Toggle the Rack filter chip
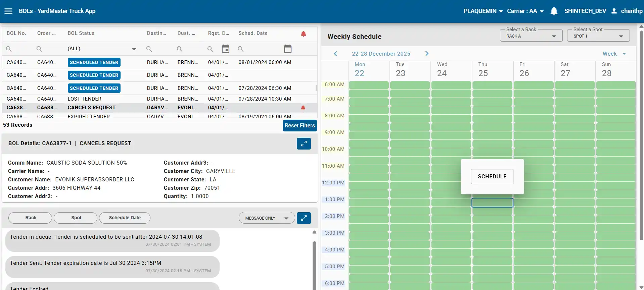This screenshot has width=644, height=290. [x=30, y=218]
